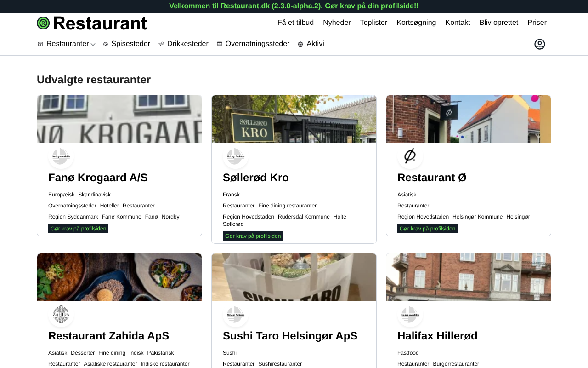Click the Søllerød Kro logo avatar
This screenshot has width=588, height=368.
236,156
